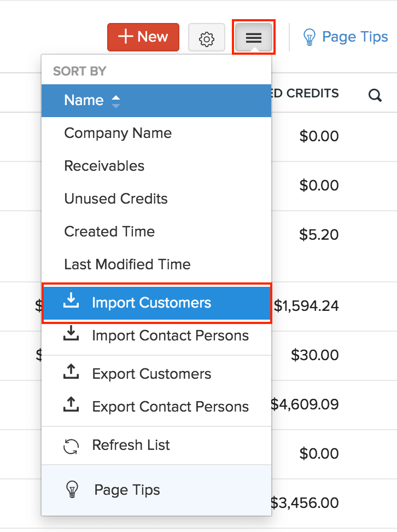Sort by Created Time
Image resolution: width=397 pixels, height=532 pixels.
pyautogui.click(x=109, y=232)
